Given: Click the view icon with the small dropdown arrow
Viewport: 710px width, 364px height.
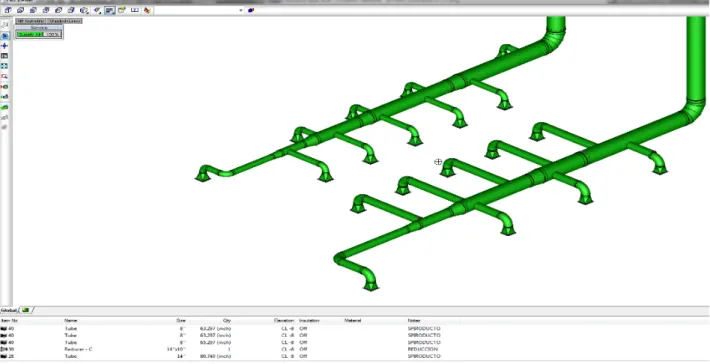Looking at the screenshot, I should (x=97, y=10).
